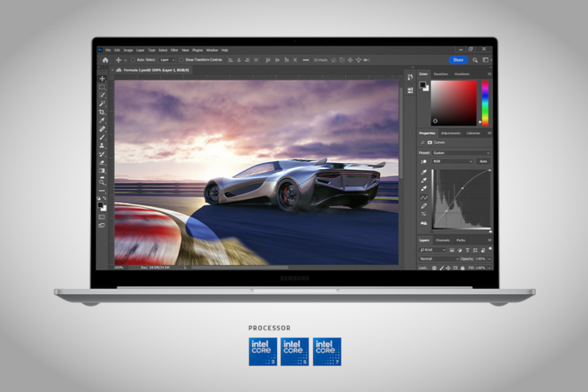Open the RGB channel dropdown in Curves

[x=452, y=161]
